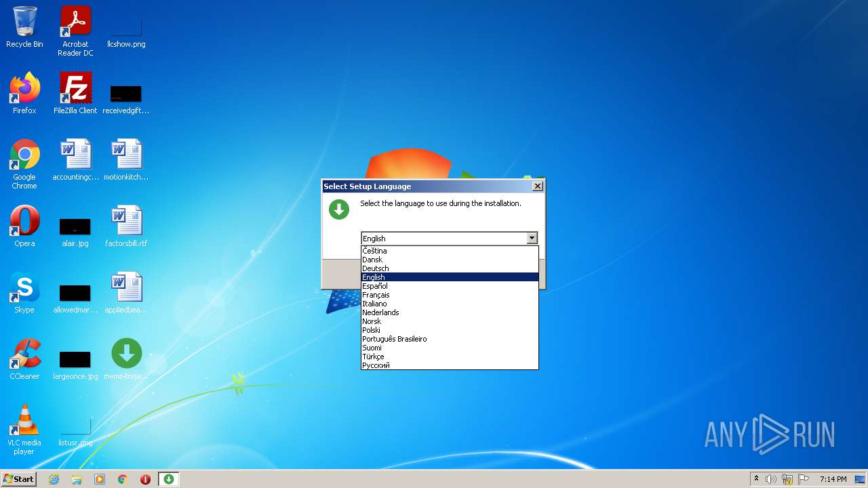The width and height of the screenshot is (868, 488).
Task: Choose English from the language list
Action: click(x=450, y=277)
